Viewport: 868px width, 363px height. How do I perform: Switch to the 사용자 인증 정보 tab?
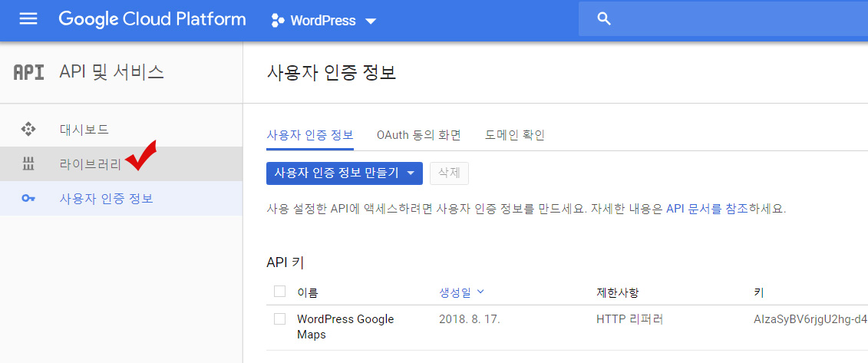(x=310, y=135)
